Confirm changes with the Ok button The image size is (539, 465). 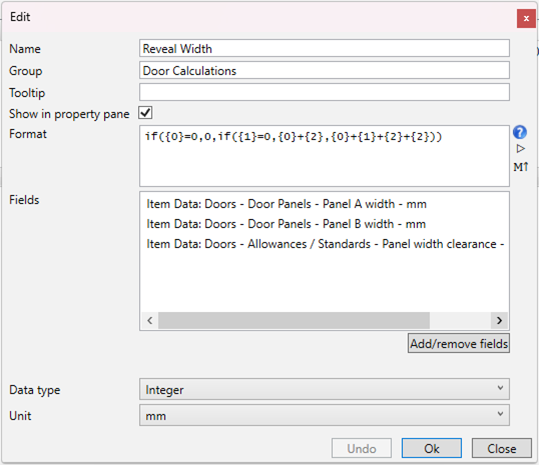tap(431, 448)
